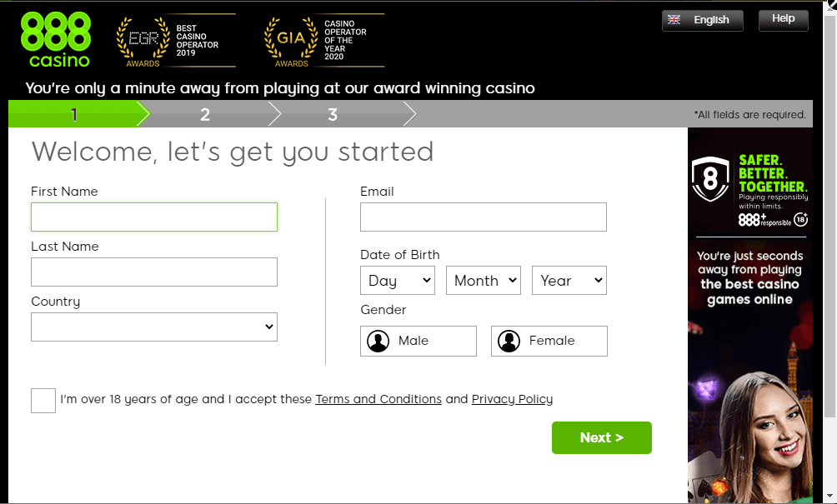Focus the Email field

click(x=484, y=217)
